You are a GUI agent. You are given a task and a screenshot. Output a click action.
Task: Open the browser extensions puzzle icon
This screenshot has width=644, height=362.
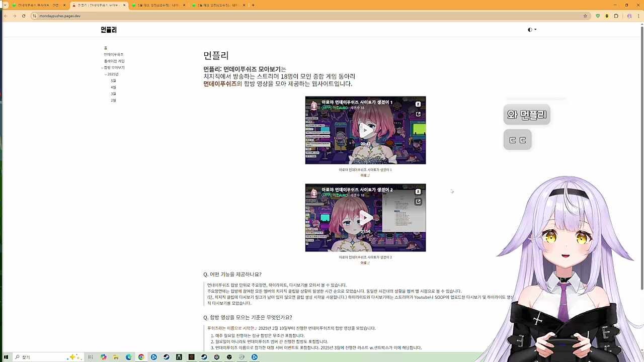pos(616,16)
